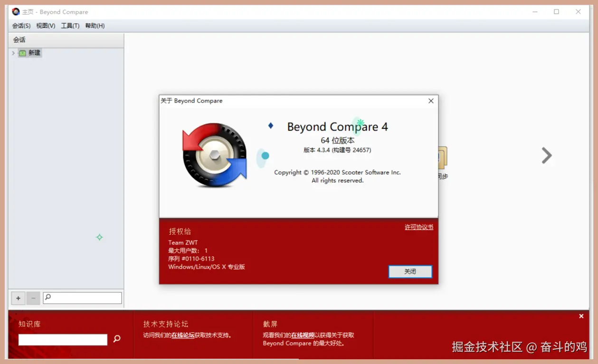Open the 工具(T) menu
Screen dimensions: 598x364
coord(70,26)
